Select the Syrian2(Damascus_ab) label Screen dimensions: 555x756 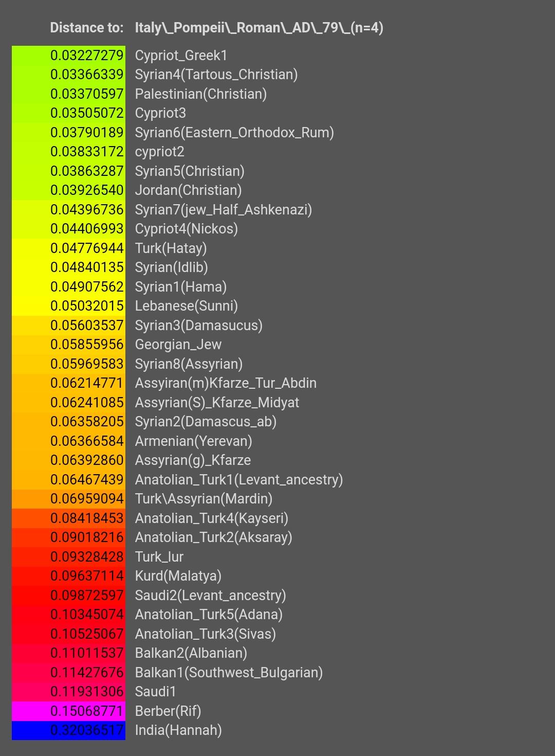206,422
